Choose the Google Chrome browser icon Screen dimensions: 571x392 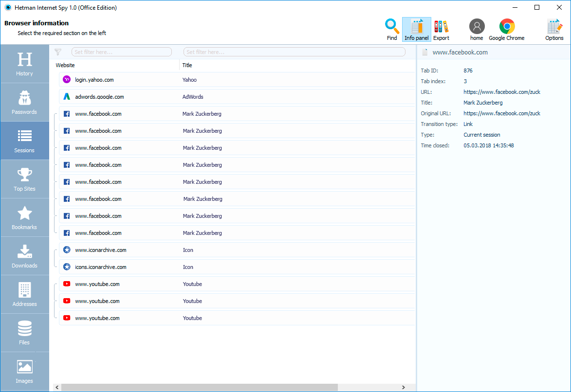click(x=507, y=30)
